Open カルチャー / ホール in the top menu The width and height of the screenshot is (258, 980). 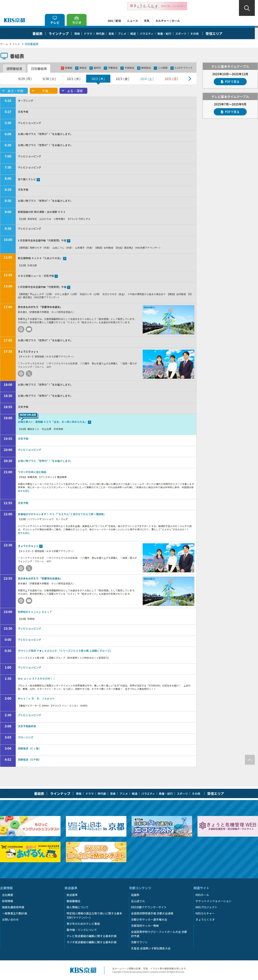pos(168,21)
